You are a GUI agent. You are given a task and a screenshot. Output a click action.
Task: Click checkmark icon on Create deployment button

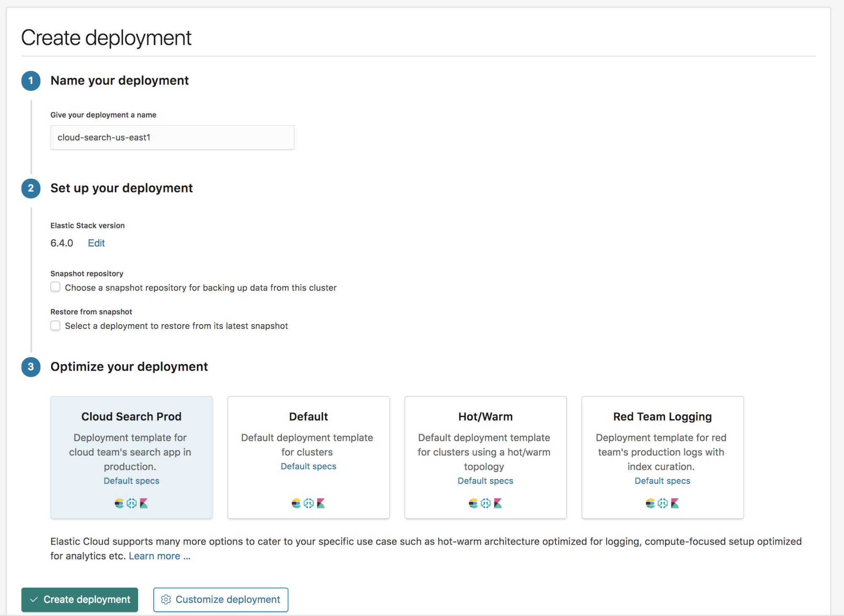point(34,600)
